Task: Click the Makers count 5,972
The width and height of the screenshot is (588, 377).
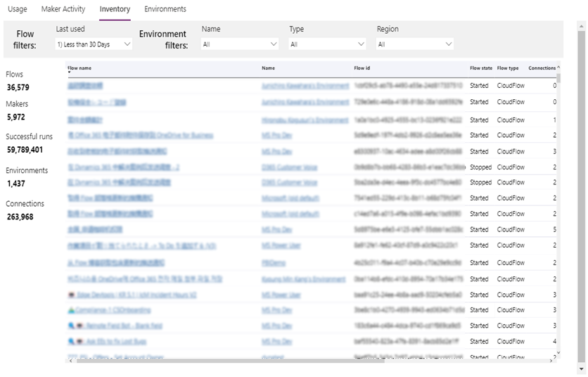Action: (x=16, y=117)
